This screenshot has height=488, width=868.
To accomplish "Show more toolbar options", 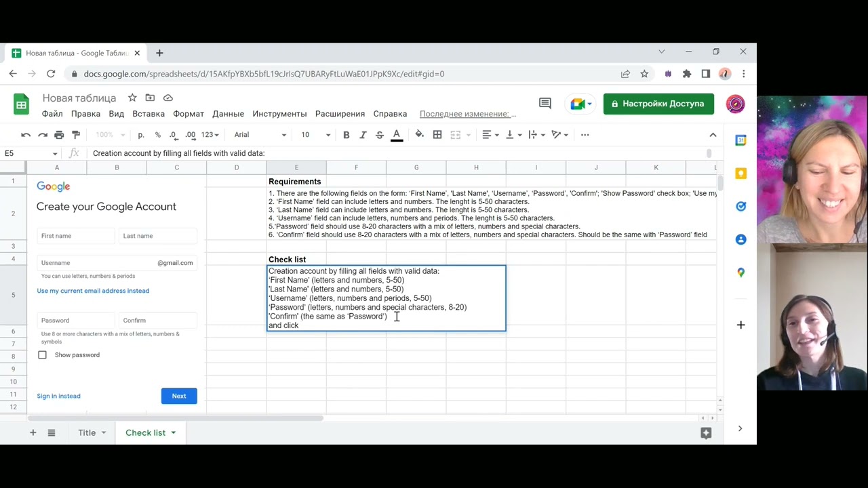I will 585,135.
